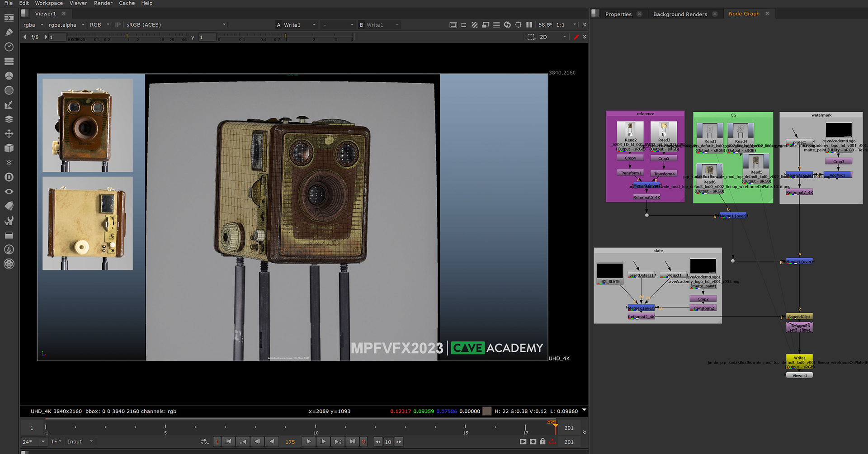Toggle the clip to format icon
This screenshot has width=868, height=454.
pyautogui.click(x=464, y=25)
